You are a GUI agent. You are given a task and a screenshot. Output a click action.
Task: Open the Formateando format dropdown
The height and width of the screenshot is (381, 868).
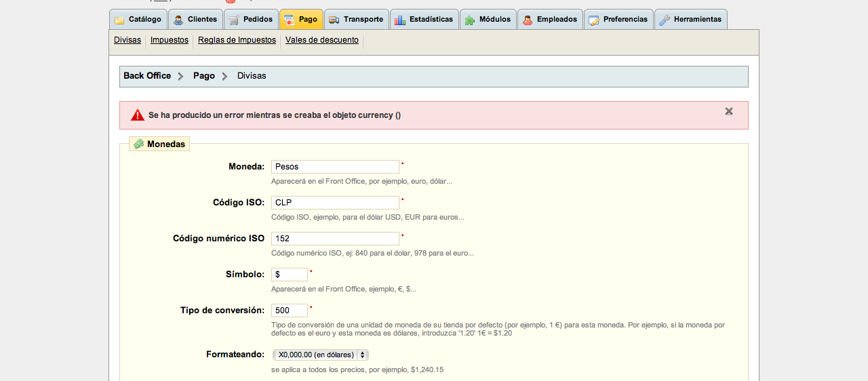click(320, 355)
